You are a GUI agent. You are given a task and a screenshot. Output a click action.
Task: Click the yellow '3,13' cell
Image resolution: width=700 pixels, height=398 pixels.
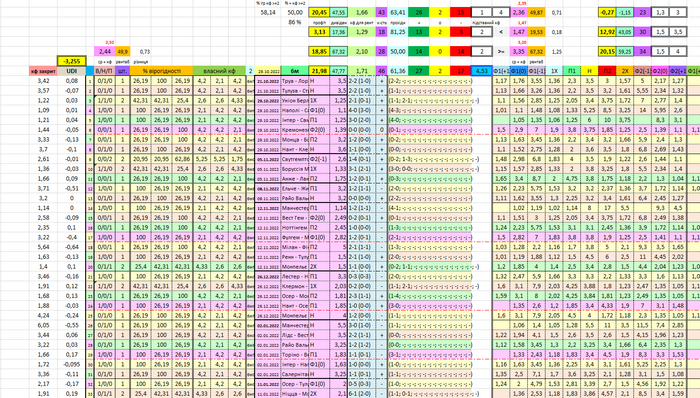pyautogui.click(x=319, y=32)
